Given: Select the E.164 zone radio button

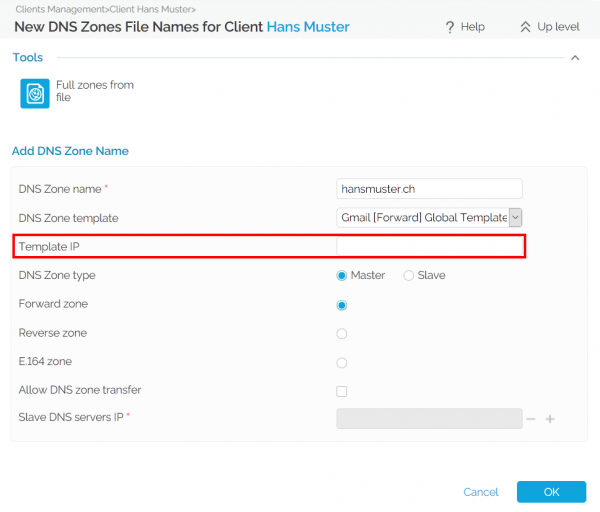Looking at the screenshot, I should tap(342, 362).
